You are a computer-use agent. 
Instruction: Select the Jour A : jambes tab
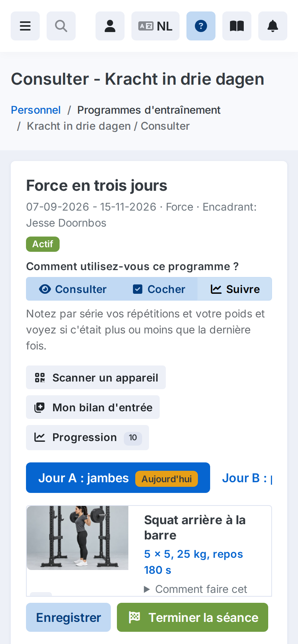pos(118,478)
